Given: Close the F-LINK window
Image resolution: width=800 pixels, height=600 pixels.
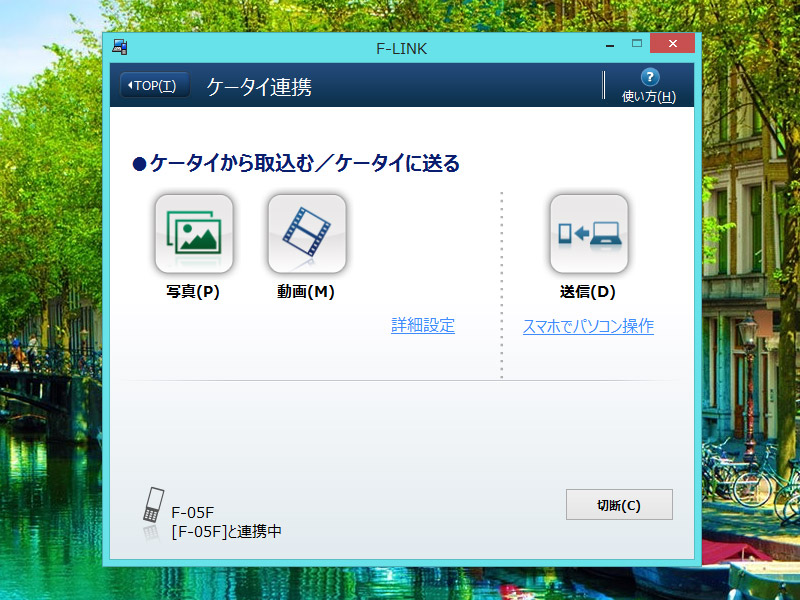Looking at the screenshot, I should 672,44.
